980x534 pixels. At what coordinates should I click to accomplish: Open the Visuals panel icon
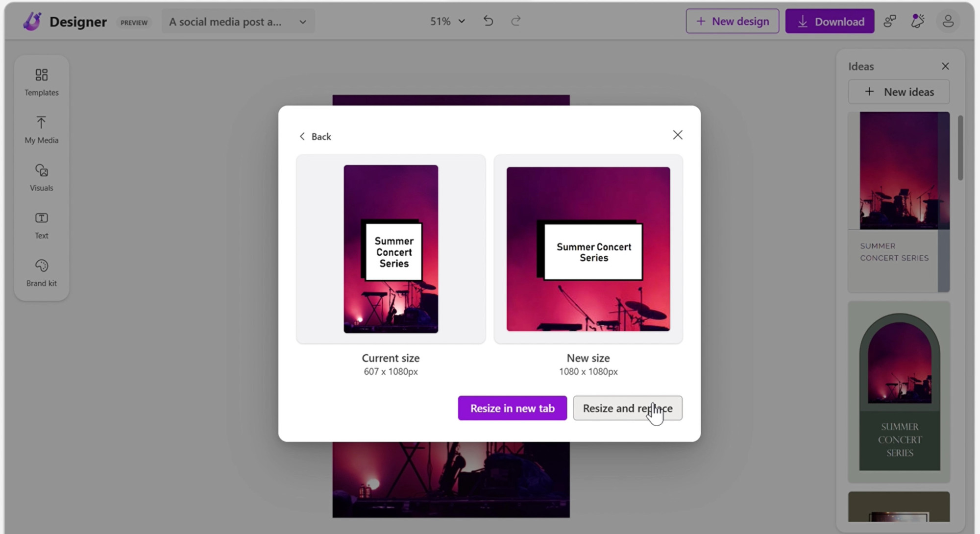click(x=41, y=170)
